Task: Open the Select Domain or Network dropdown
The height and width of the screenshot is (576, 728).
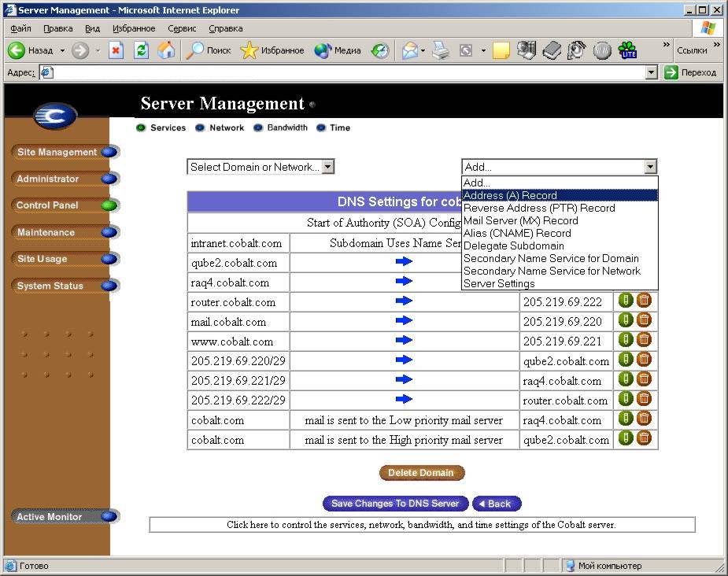Action: point(261,167)
